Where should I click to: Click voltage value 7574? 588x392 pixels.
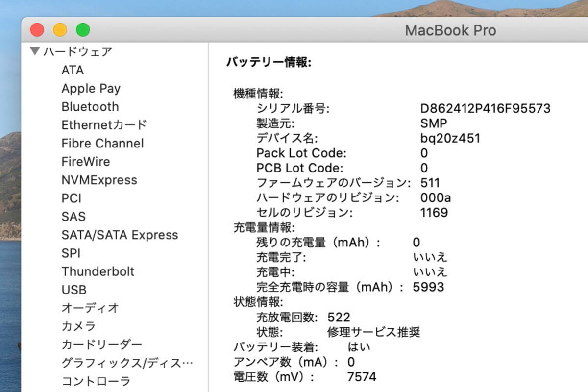coord(362,377)
